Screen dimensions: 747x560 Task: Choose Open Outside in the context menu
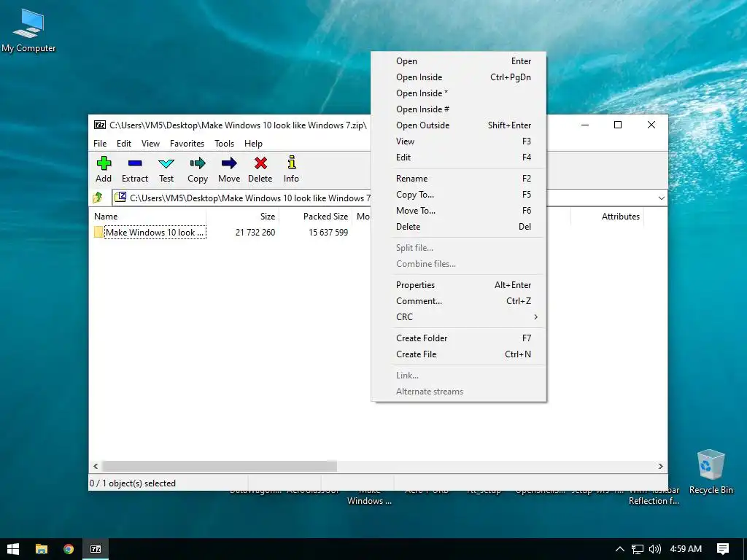click(x=458, y=125)
